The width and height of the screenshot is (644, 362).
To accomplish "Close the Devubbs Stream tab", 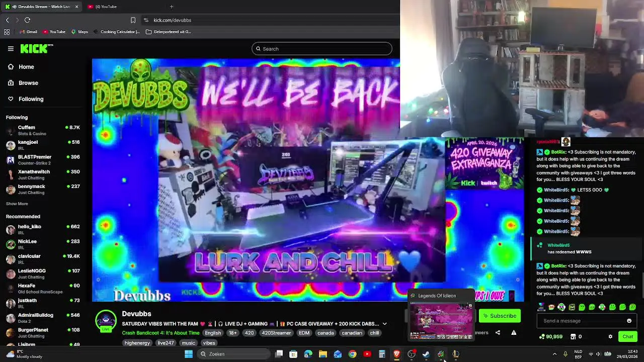I will point(76,7).
